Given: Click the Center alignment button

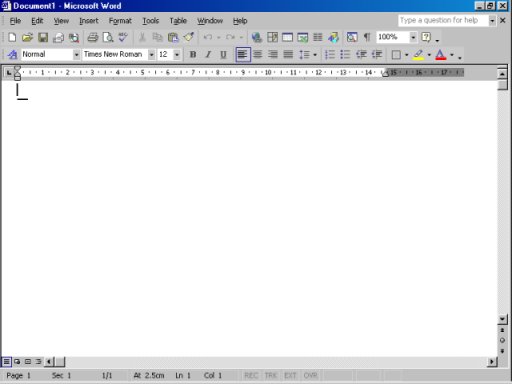Looking at the screenshot, I should pos(258,54).
